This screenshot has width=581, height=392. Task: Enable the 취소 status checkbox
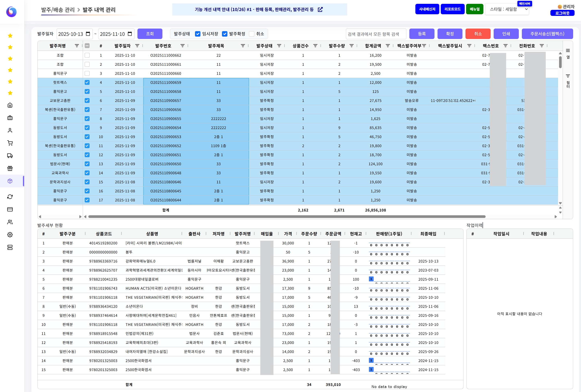(x=252, y=34)
